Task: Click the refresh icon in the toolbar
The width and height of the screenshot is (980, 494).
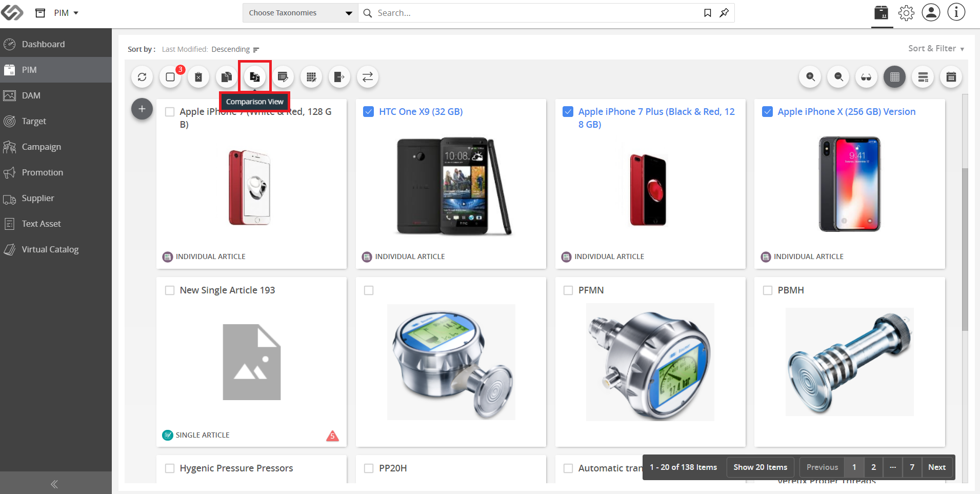Action: tap(142, 77)
